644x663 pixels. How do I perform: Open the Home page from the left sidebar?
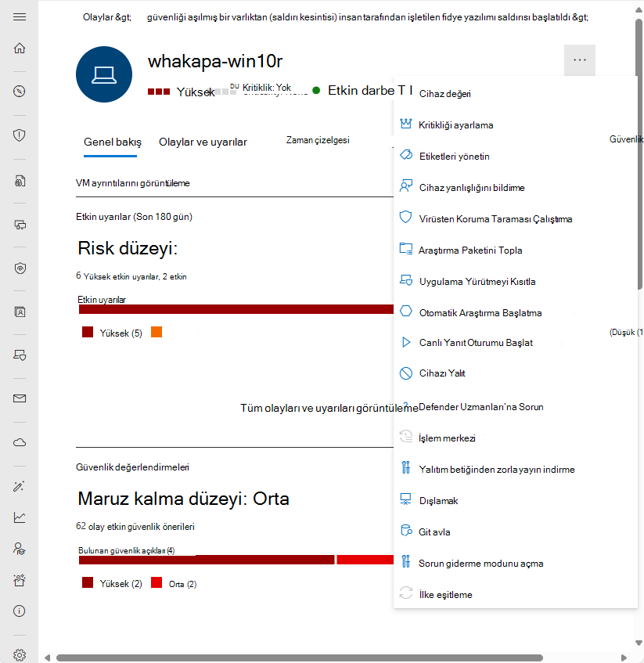(x=20, y=48)
